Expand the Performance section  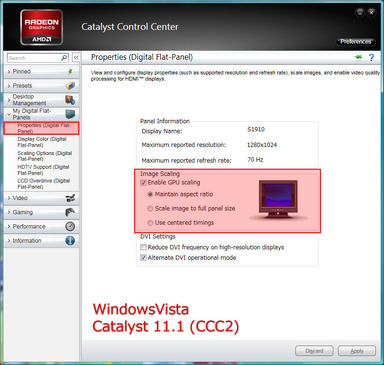(x=41, y=226)
